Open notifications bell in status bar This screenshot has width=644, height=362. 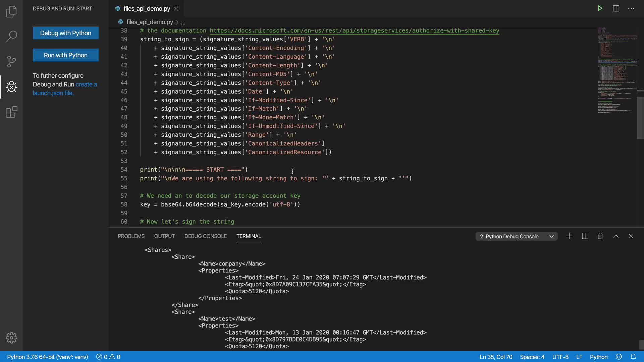[x=633, y=357]
